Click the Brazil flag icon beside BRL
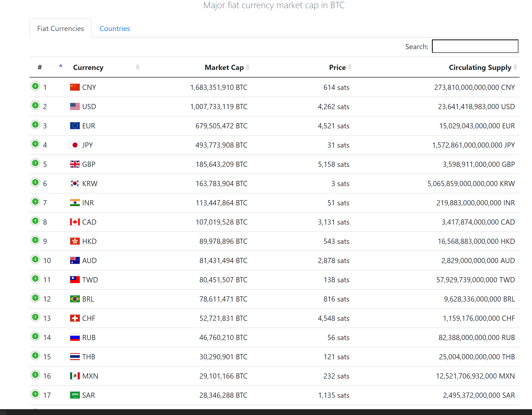This screenshot has width=532, height=415. point(75,299)
